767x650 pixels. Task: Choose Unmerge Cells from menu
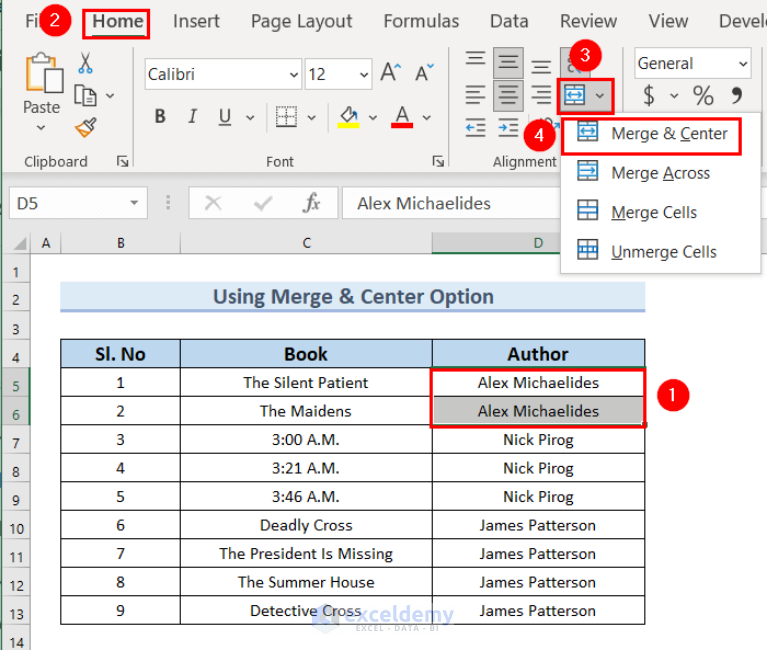pos(660,252)
